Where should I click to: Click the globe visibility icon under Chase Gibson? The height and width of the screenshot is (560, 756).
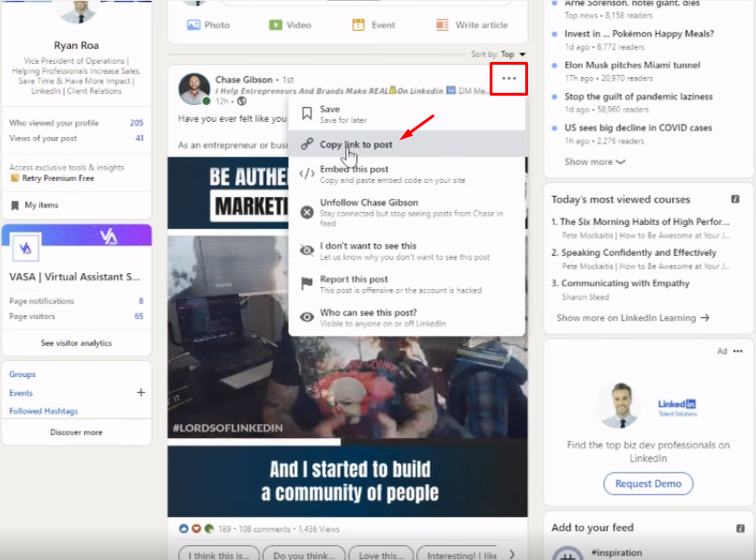tap(242, 101)
